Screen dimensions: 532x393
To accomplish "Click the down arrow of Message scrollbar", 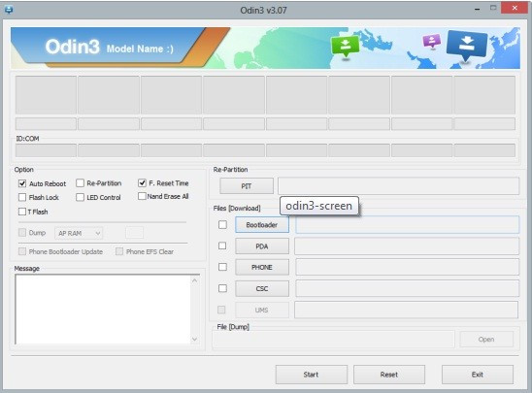I will 195,339.
